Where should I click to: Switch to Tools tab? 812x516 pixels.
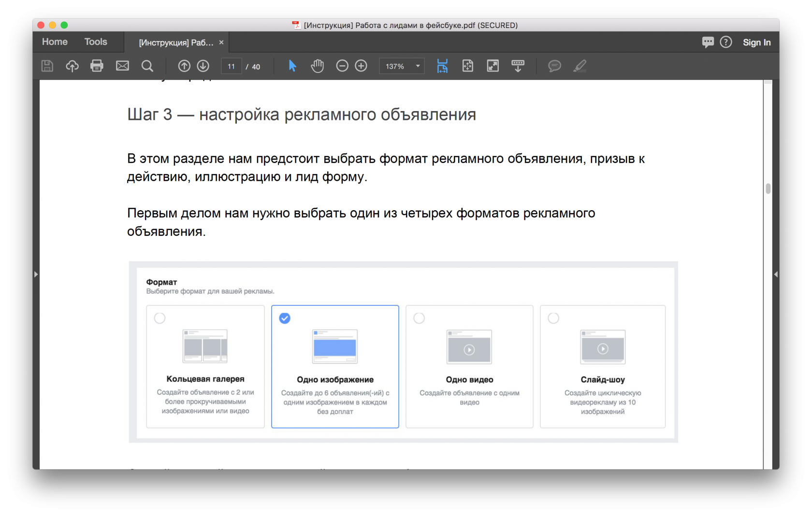tap(96, 42)
